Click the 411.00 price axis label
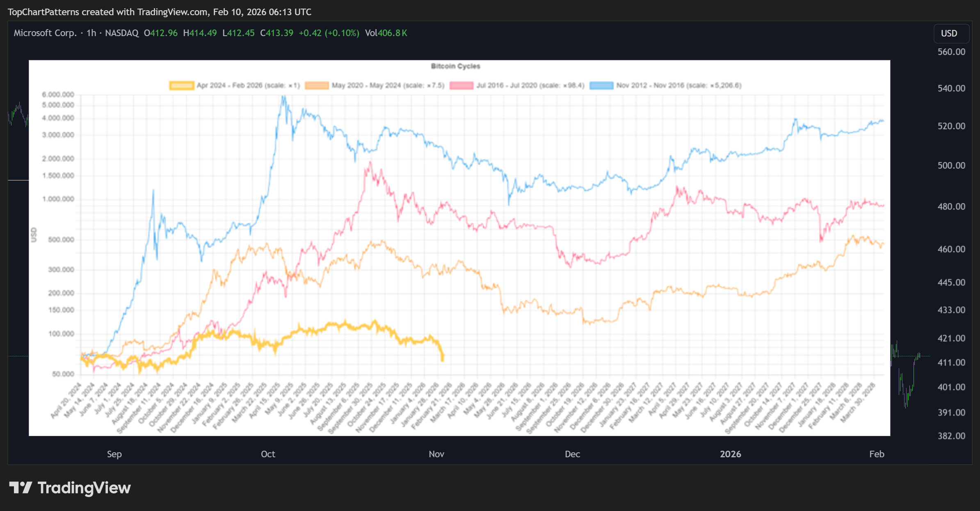The image size is (980, 511). (951, 363)
